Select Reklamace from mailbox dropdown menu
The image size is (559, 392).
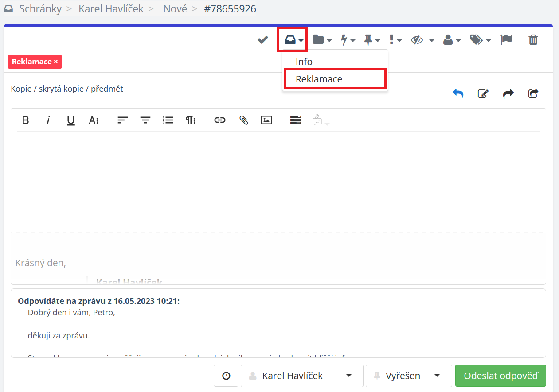(335, 79)
